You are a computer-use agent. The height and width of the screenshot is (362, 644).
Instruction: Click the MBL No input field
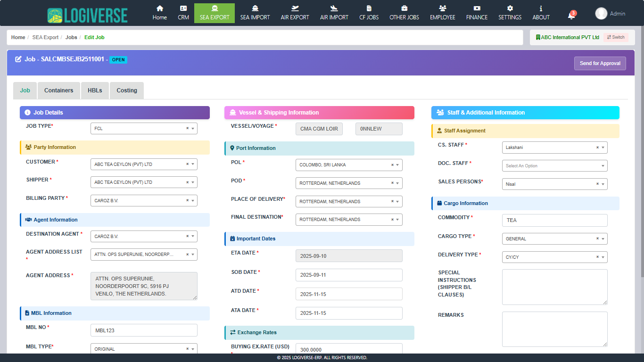point(144,330)
